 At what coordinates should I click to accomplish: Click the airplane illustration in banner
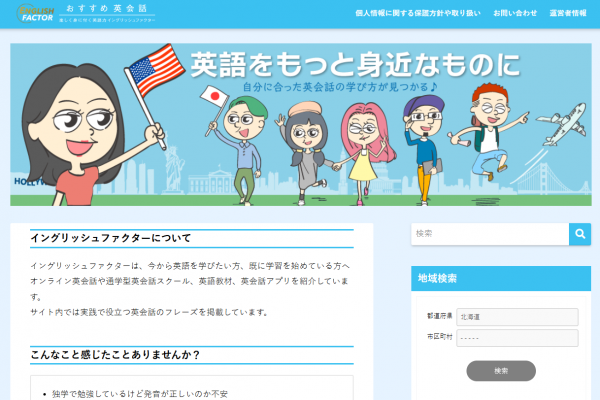click(562, 124)
